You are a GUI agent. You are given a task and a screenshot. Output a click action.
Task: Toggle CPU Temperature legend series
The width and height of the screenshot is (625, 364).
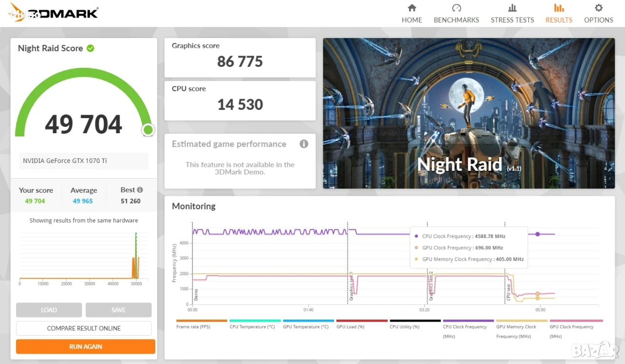pos(255,324)
